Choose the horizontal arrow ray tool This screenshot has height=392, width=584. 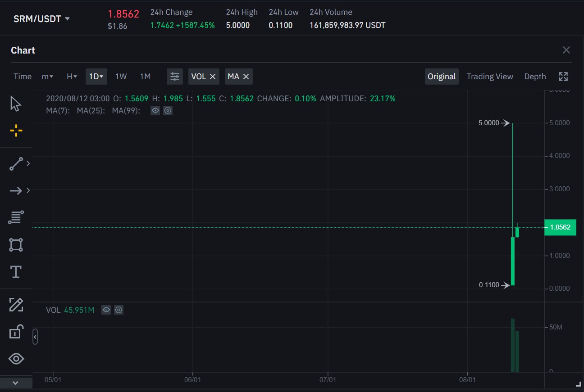[16, 191]
